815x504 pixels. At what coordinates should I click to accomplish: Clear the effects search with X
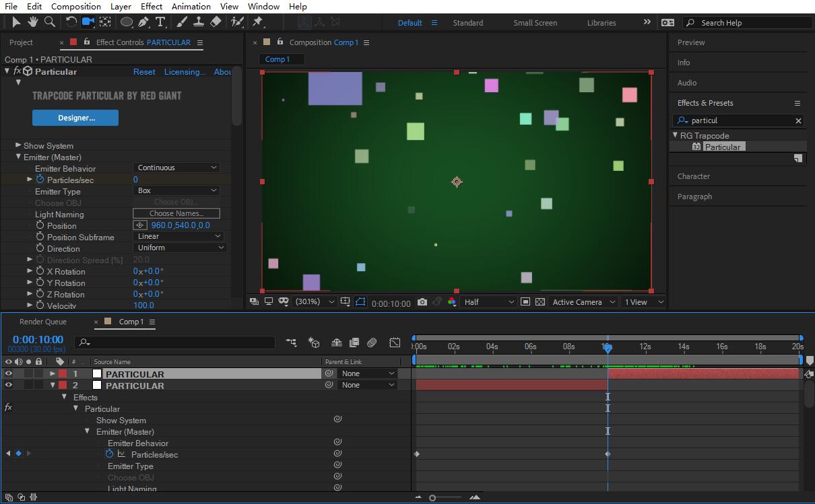click(x=798, y=120)
